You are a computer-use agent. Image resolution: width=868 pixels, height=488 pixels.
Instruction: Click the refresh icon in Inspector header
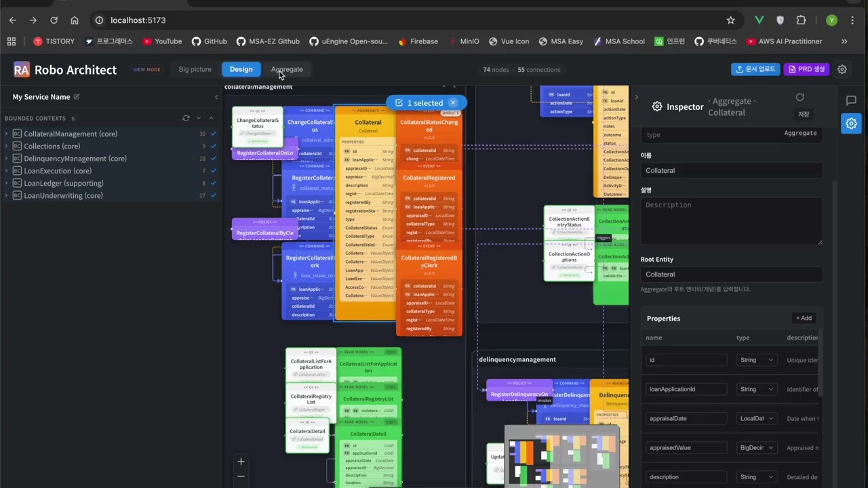pyautogui.click(x=800, y=98)
